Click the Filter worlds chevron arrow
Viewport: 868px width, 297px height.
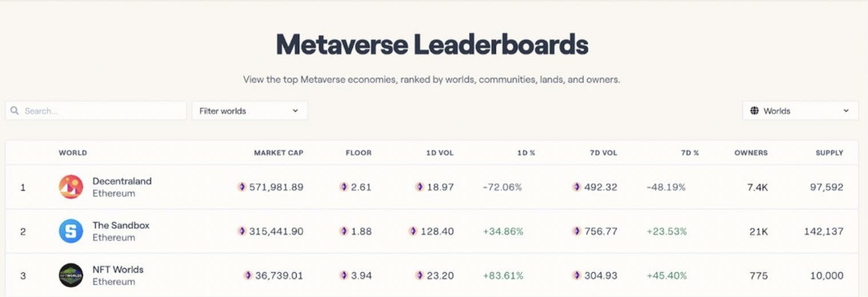coord(296,111)
